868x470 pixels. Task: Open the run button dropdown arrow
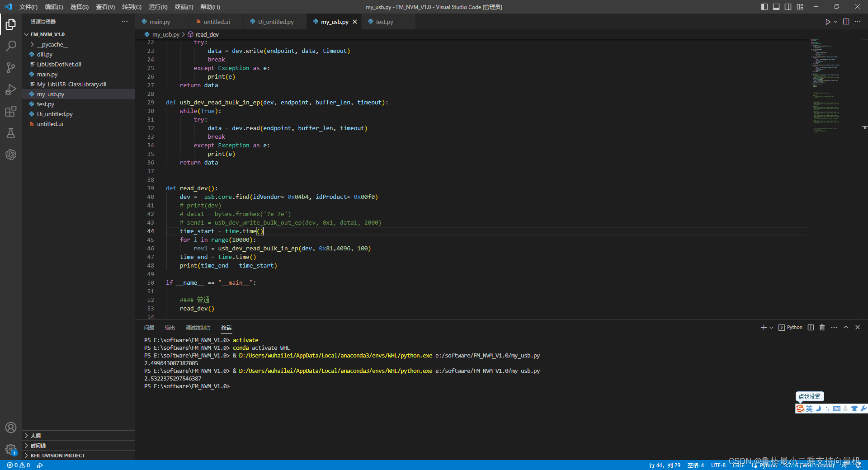tap(835, 22)
